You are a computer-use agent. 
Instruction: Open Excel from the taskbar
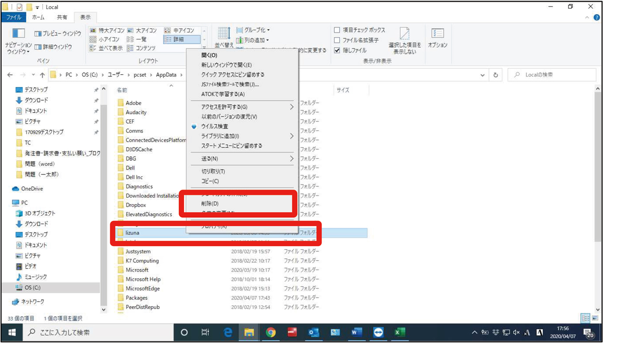click(400, 332)
